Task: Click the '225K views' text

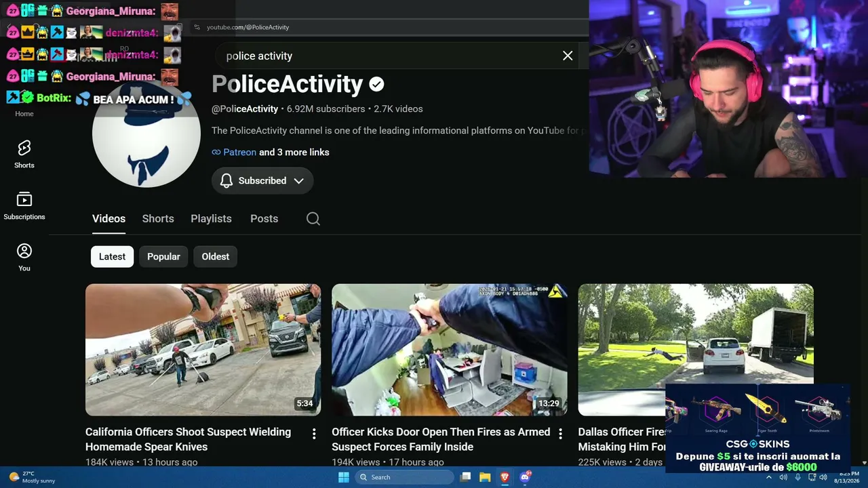Action: tap(602, 462)
